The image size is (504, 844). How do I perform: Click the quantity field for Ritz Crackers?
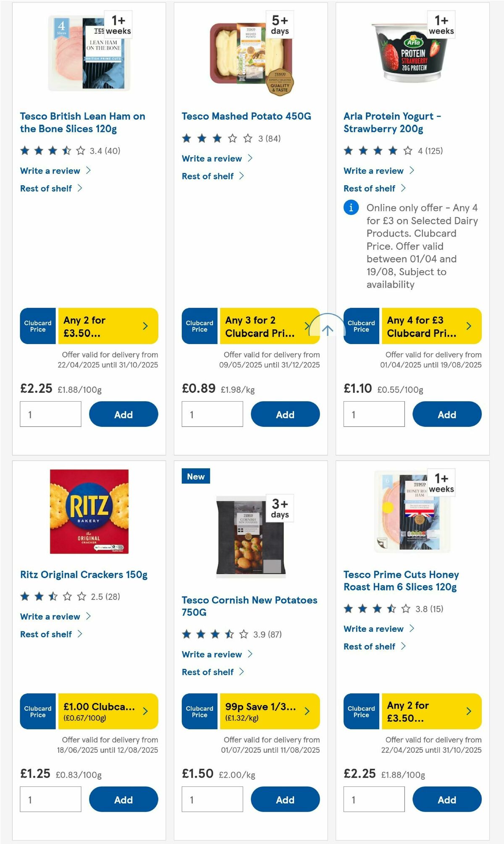(x=50, y=799)
